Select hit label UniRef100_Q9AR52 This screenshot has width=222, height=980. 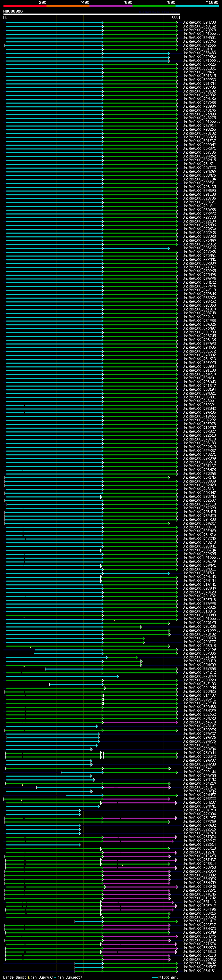pos(199,156)
